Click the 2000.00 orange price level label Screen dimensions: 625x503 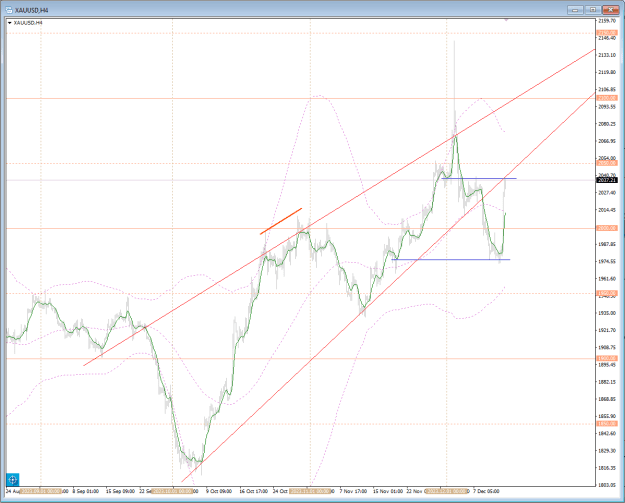(x=607, y=228)
